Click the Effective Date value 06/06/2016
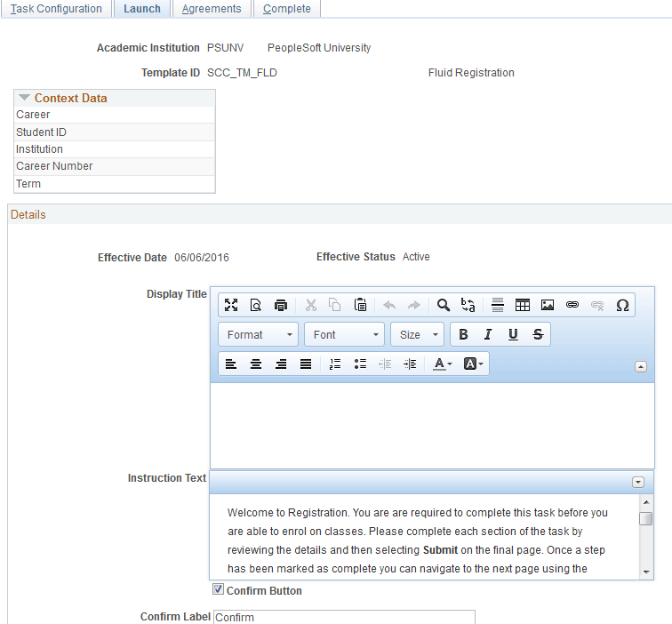This screenshot has height=624, width=672. pos(202,258)
